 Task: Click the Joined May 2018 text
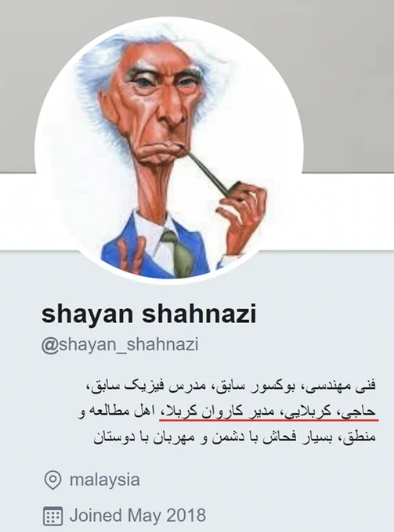point(138,515)
